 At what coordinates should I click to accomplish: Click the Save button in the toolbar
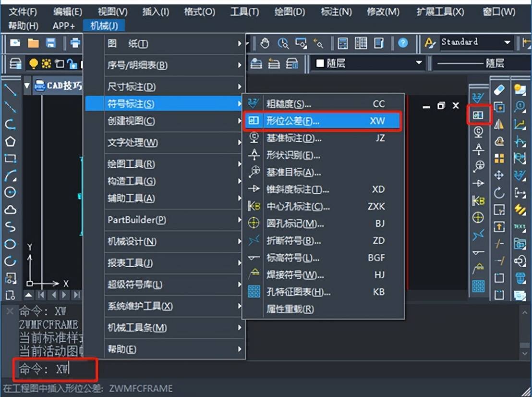click(x=51, y=43)
